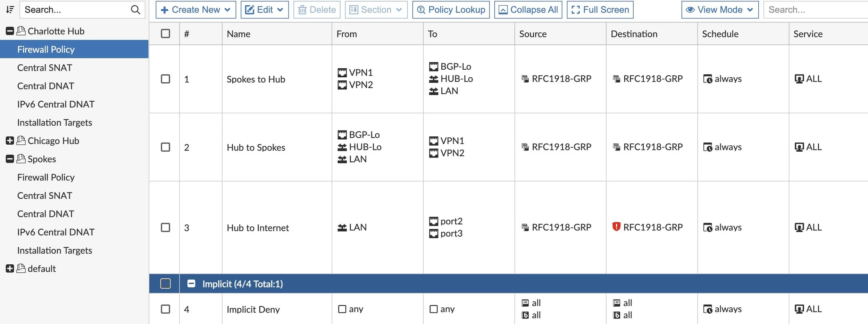Screen dimensions: 868x324
Task: Click the ALL service icon in Hub to Spokes row
Action: pos(799,147)
